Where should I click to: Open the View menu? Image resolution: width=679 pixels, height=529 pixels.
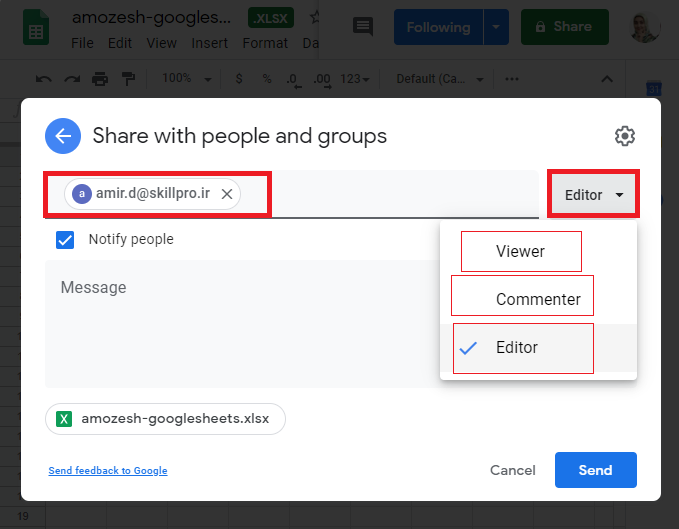(x=161, y=43)
